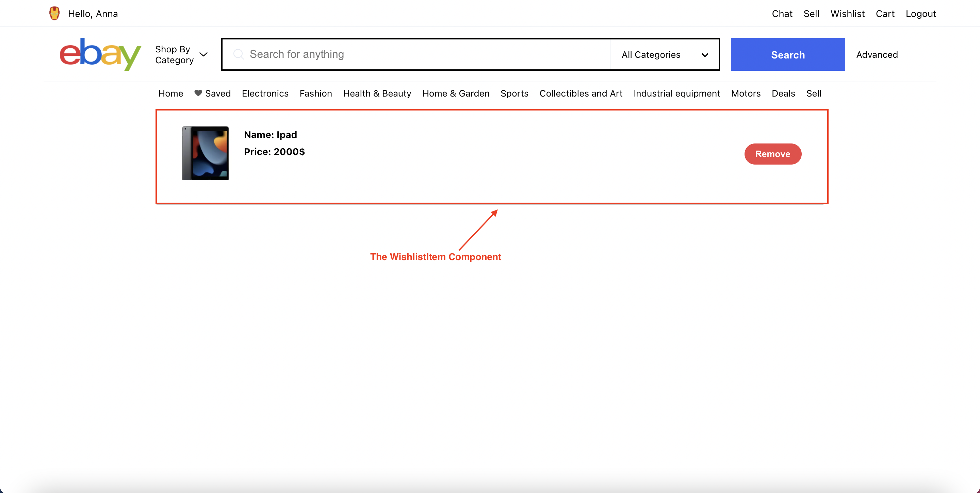The height and width of the screenshot is (493, 980).
Task: Remove the Ipad from the wishlist
Action: click(773, 154)
